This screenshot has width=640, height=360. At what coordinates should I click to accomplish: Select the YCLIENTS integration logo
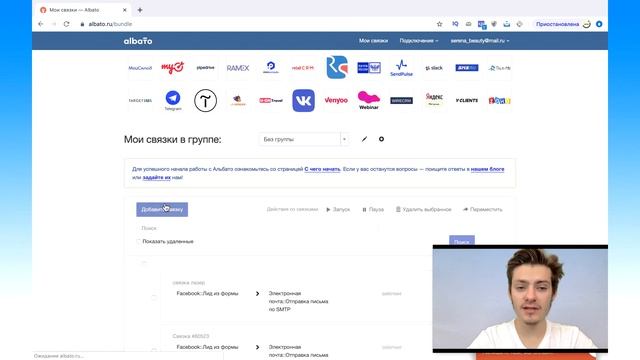coord(467,100)
